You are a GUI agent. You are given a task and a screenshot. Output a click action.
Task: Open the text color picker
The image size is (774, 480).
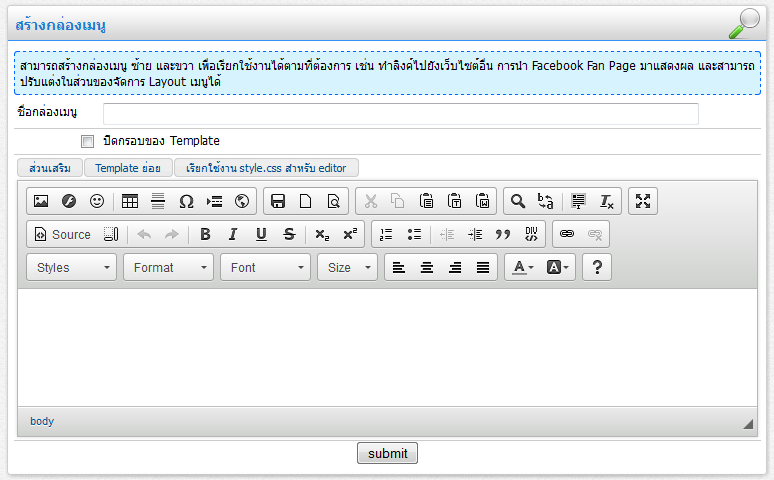coord(523,267)
